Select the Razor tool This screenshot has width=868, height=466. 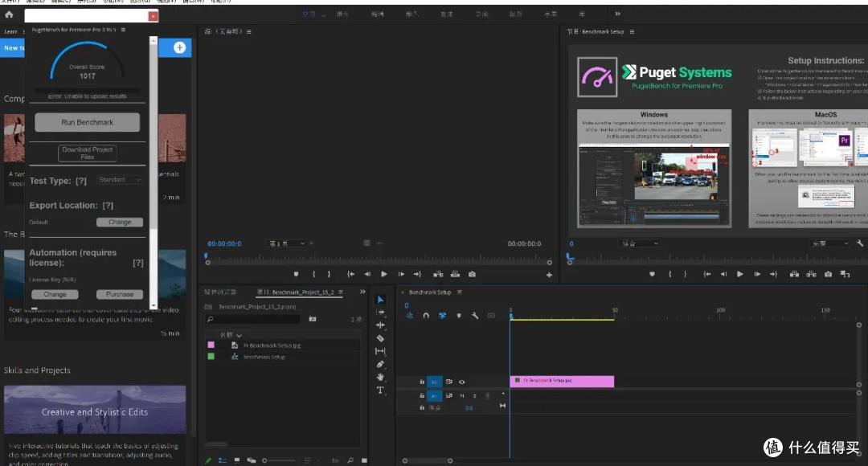[380, 338]
